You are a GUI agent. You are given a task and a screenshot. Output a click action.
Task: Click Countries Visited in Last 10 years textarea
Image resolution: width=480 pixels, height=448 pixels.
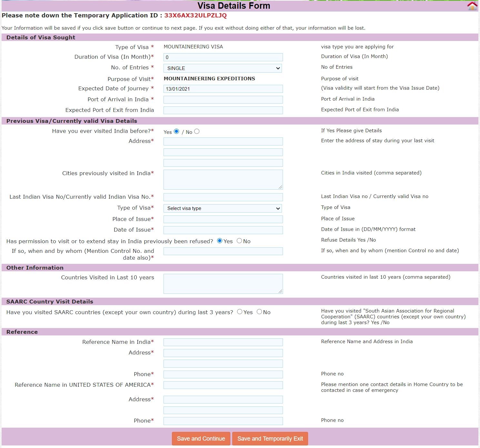point(223,284)
